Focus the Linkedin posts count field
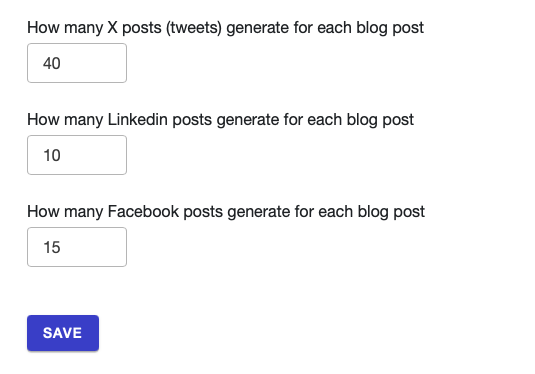535x374 pixels. click(77, 155)
